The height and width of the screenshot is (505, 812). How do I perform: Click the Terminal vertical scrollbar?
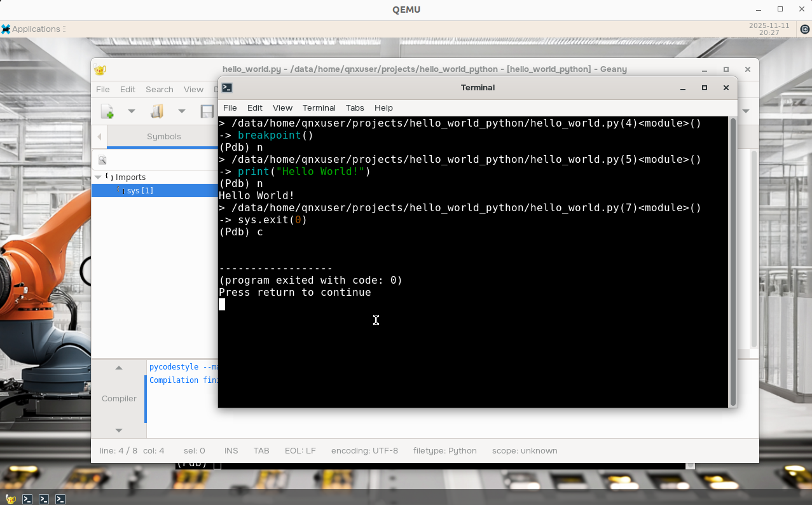pos(733,261)
